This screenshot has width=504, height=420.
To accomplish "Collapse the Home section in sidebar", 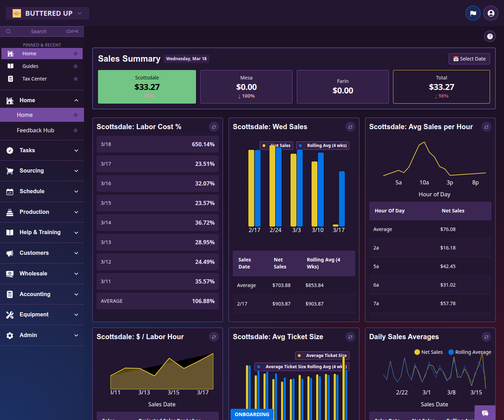I will tap(76, 100).
